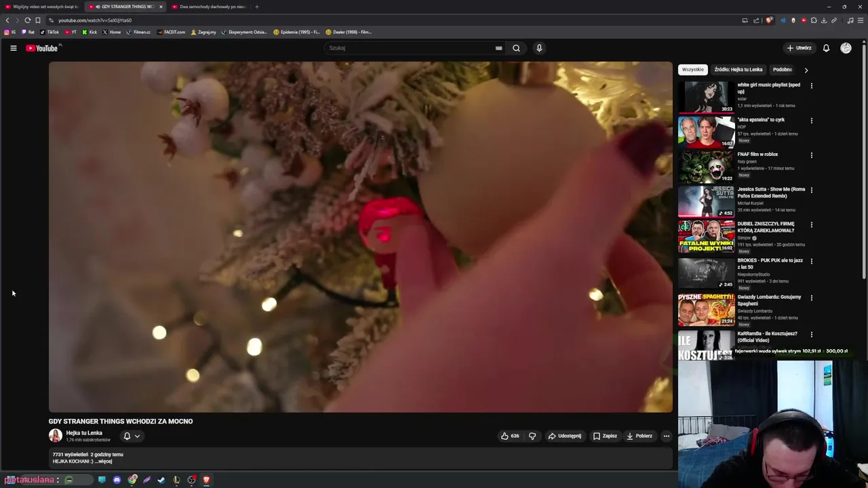Click the address bar URL
This screenshot has height=488, width=868.
[x=95, y=20]
